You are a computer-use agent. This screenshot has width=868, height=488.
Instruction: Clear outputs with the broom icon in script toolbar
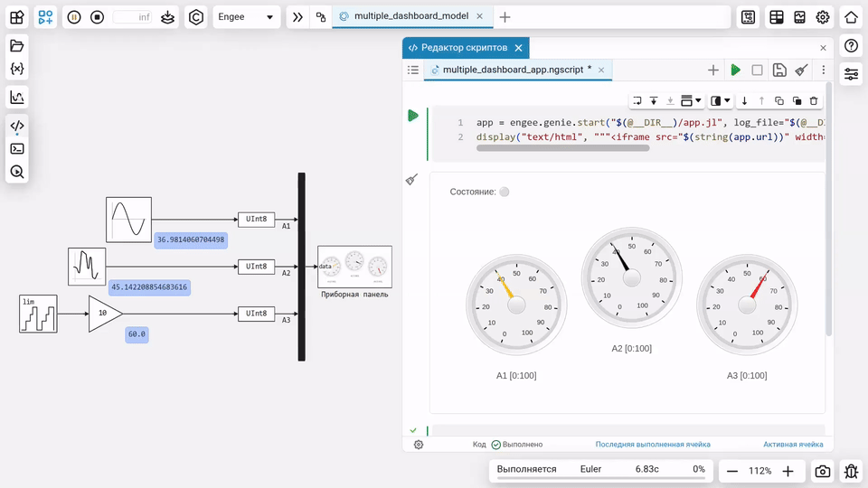801,70
